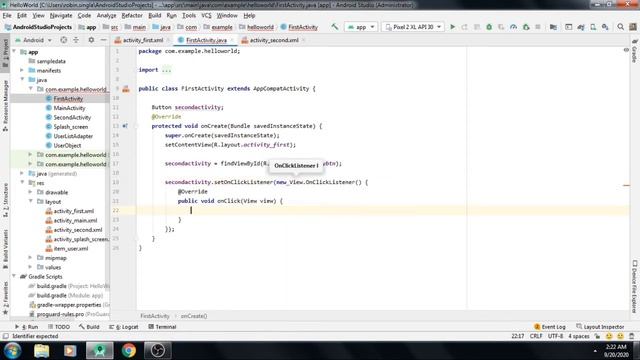640x360 pixels.
Task: Open Google Chrome from the taskbar
Action: [129, 351]
